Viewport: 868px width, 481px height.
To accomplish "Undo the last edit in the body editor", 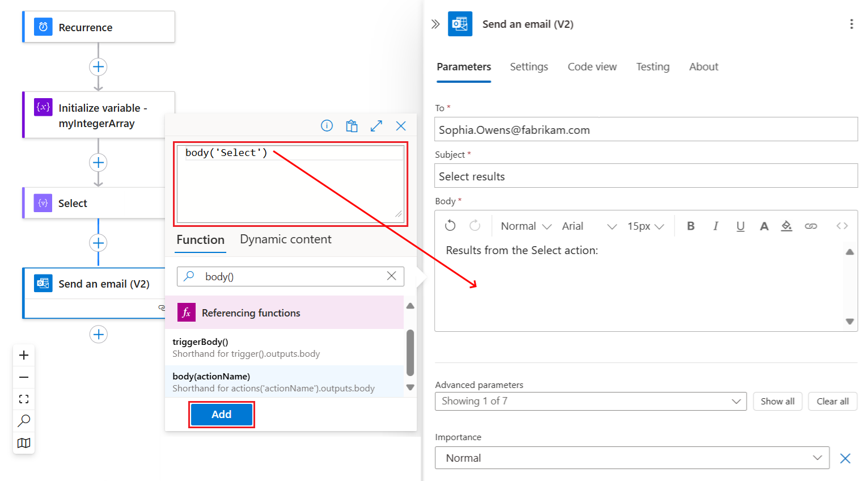I will click(x=450, y=225).
